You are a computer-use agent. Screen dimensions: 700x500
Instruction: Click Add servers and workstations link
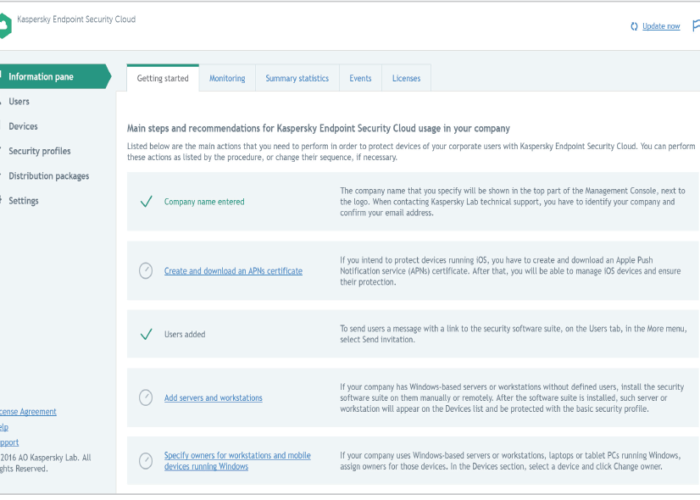[x=213, y=398]
